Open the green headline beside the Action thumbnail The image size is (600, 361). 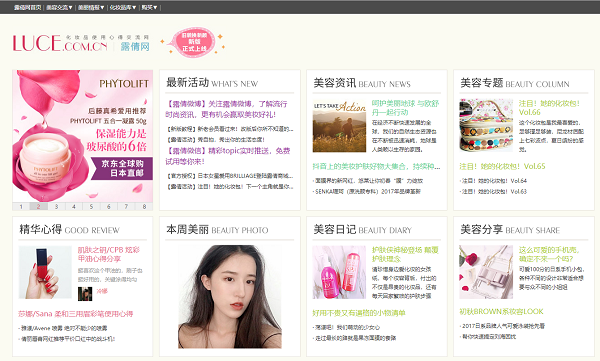pyautogui.click(x=406, y=108)
